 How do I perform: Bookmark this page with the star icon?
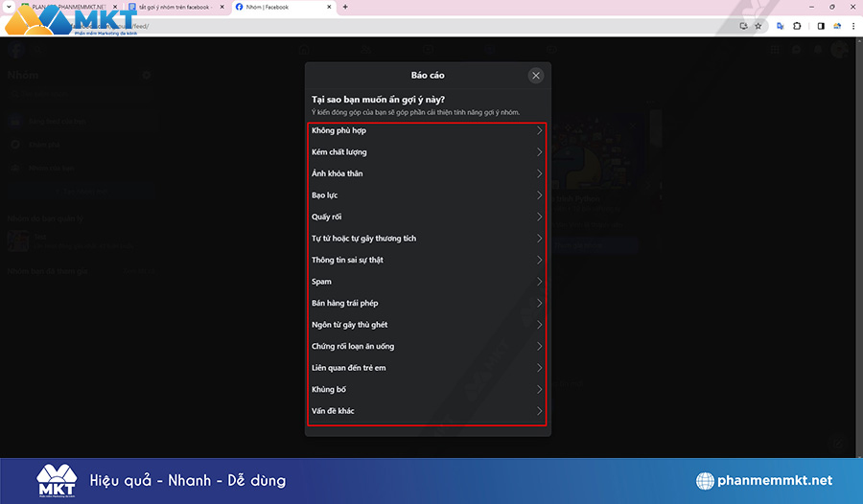(x=758, y=26)
